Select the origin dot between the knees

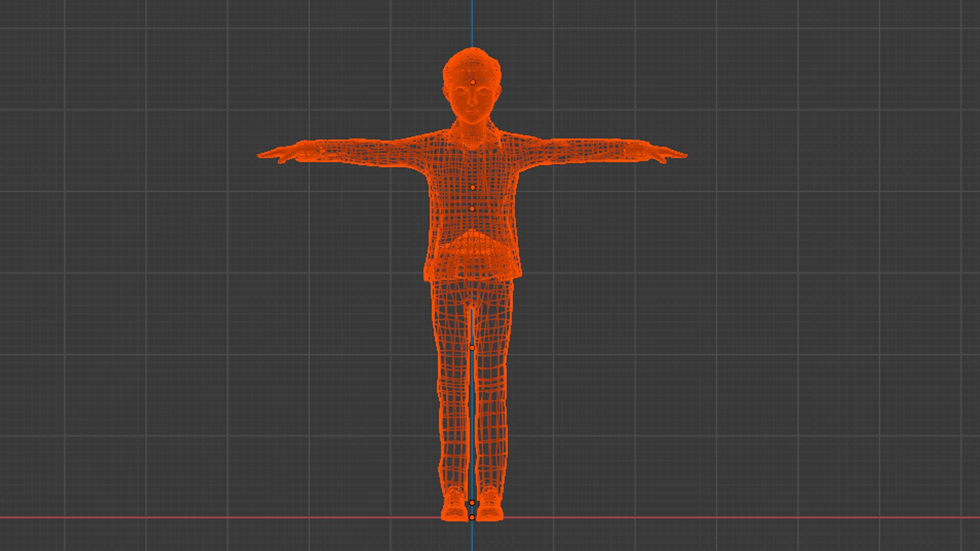pos(472,348)
